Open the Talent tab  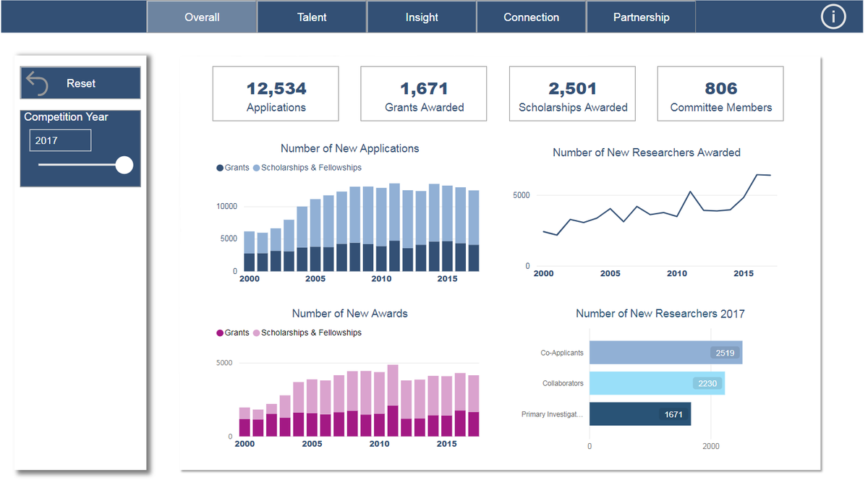[x=312, y=17]
